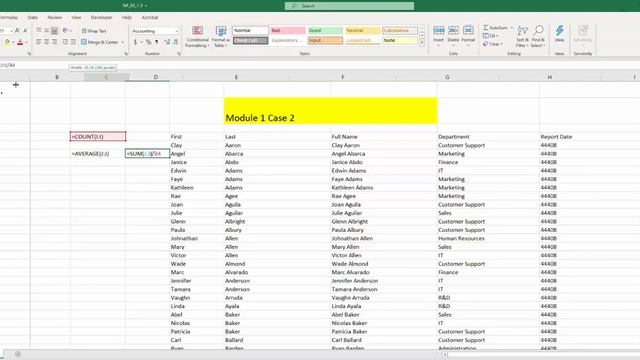Apply the red font color

[x=20, y=42]
